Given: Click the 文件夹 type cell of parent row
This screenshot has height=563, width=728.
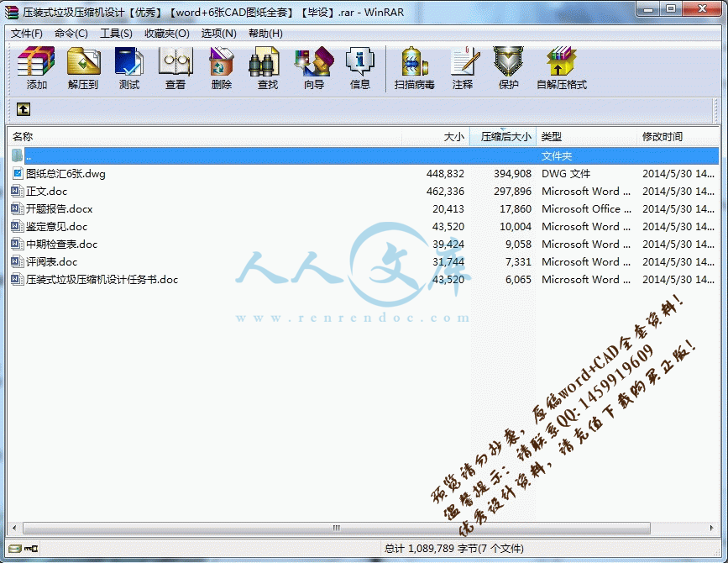Looking at the screenshot, I should [556, 156].
